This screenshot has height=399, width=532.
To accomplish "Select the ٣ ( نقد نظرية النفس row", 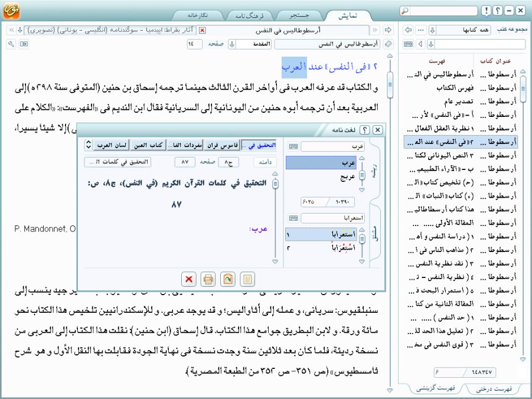I will [461, 263].
